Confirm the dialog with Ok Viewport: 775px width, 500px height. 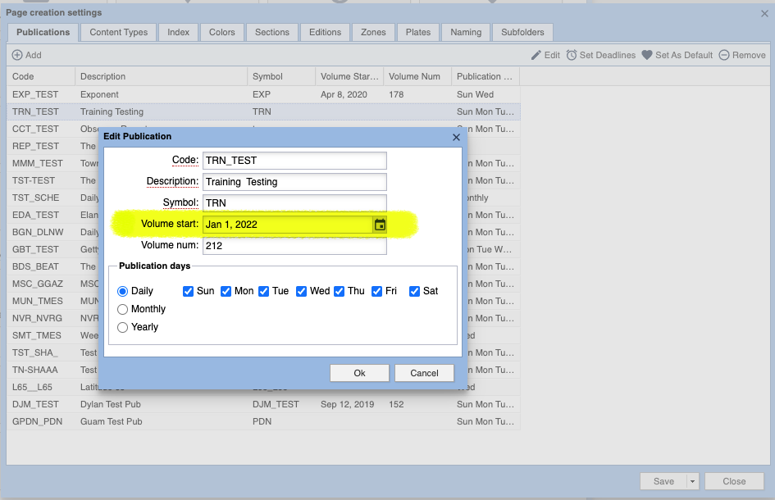pos(359,373)
